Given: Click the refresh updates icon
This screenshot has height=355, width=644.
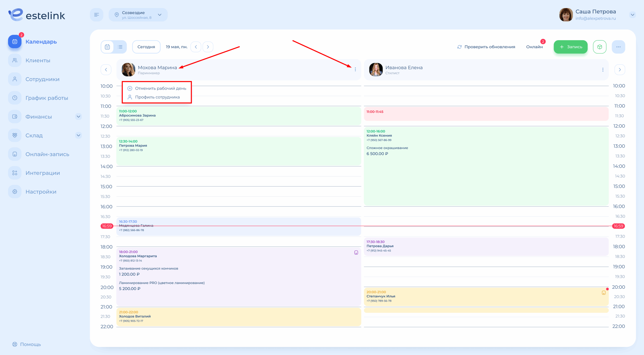Looking at the screenshot, I should click(459, 47).
